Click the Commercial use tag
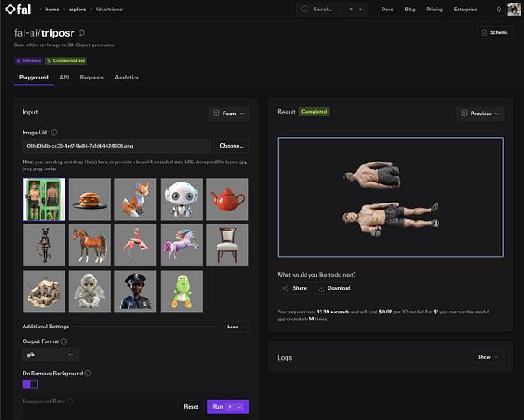This screenshot has width=524, height=420. (x=66, y=61)
